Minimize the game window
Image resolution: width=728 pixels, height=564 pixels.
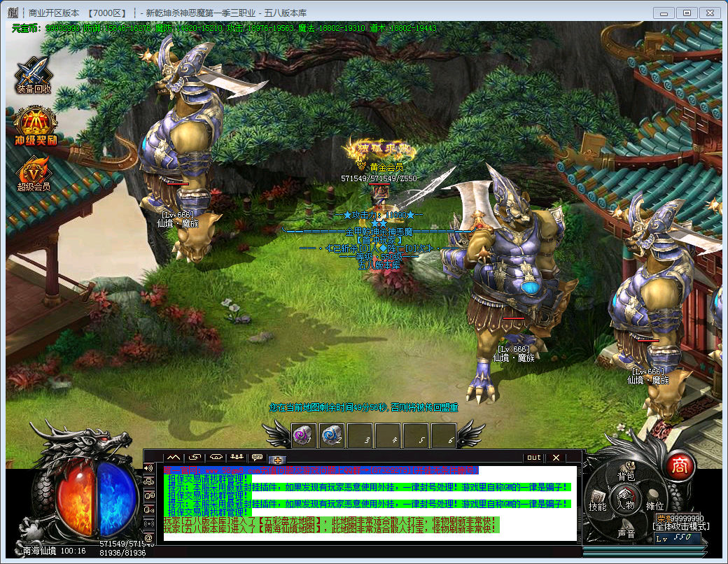coord(664,13)
